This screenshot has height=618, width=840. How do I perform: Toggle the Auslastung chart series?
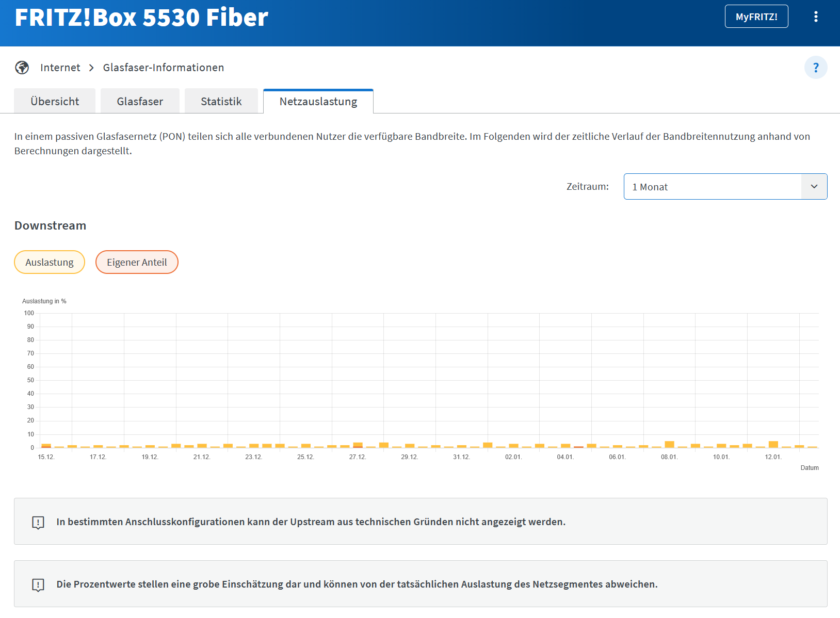pyautogui.click(x=50, y=262)
